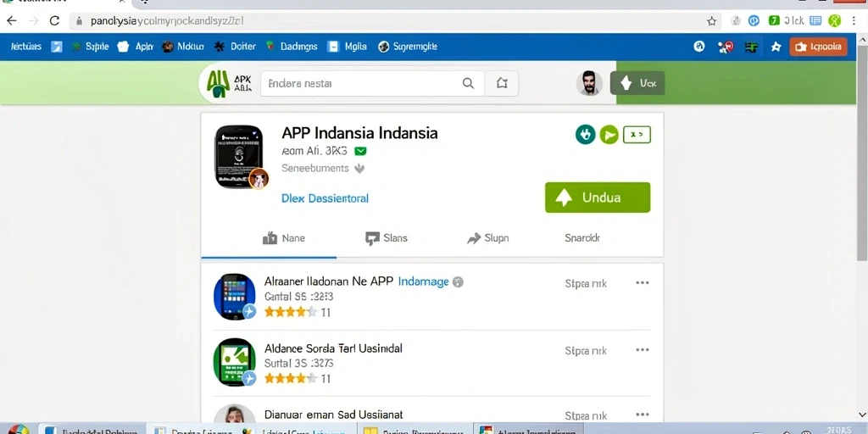Open the Doiter bookmark
The width and height of the screenshot is (868, 434).
(236, 47)
